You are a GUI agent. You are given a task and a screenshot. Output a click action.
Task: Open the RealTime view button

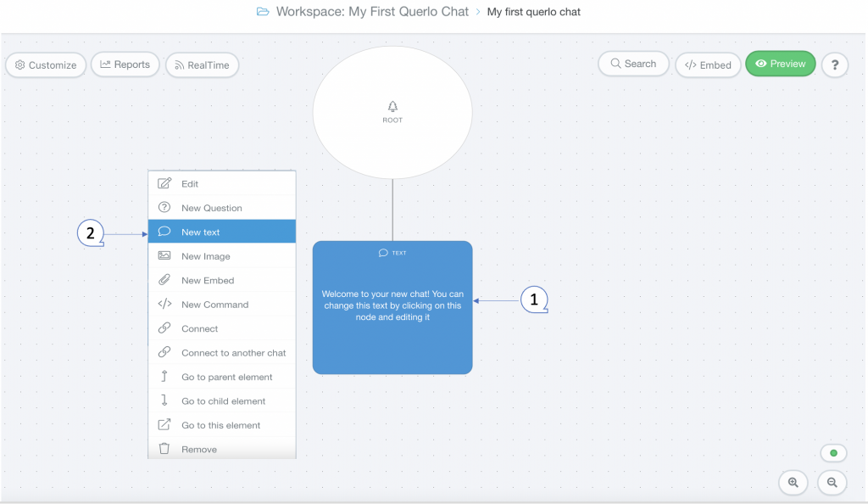coord(202,64)
